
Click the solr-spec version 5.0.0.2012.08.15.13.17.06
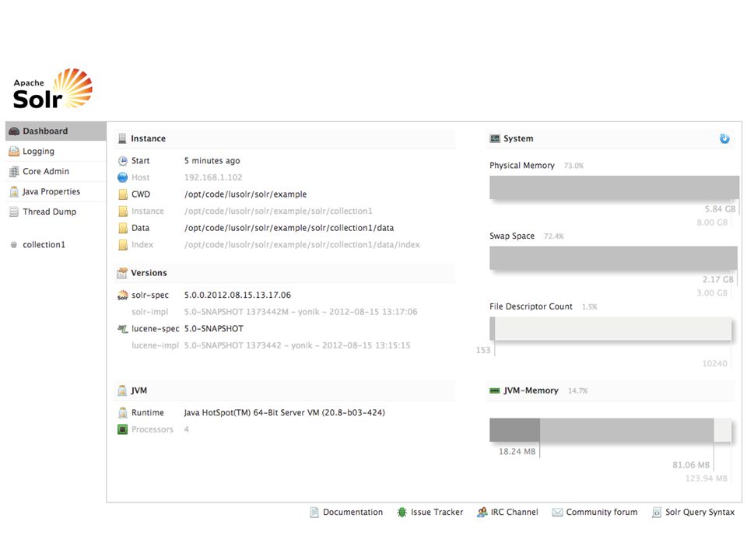(x=237, y=296)
